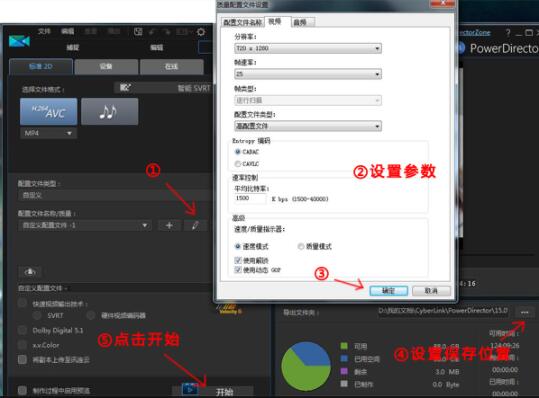Add a new profile with plus button

169,225
